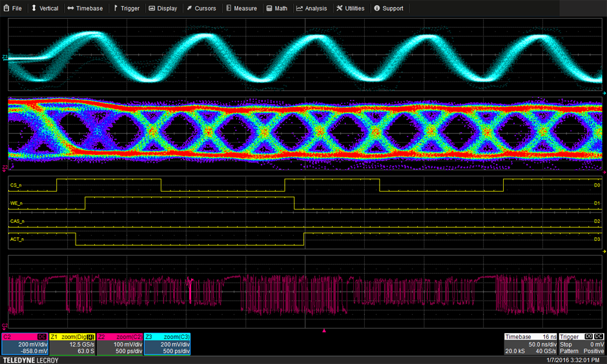Click the Display menu monitor icon
This screenshot has height=364, width=607.
click(152, 8)
